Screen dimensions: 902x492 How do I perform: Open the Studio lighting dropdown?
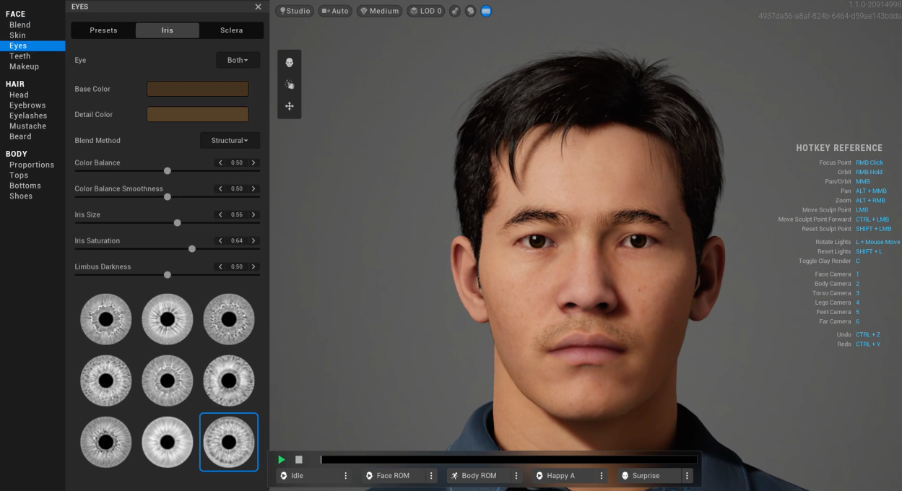tap(294, 11)
